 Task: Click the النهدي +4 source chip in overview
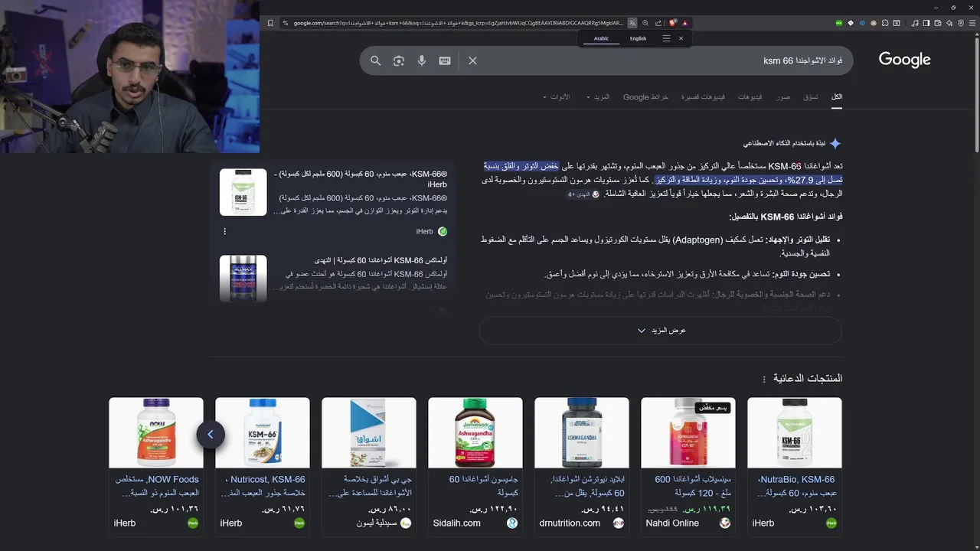[x=583, y=194]
